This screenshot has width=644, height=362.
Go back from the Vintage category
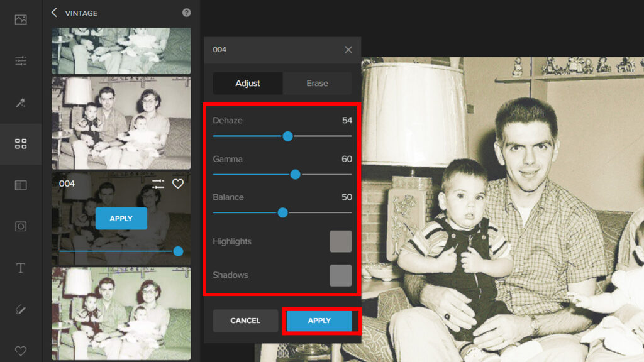click(55, 13)
